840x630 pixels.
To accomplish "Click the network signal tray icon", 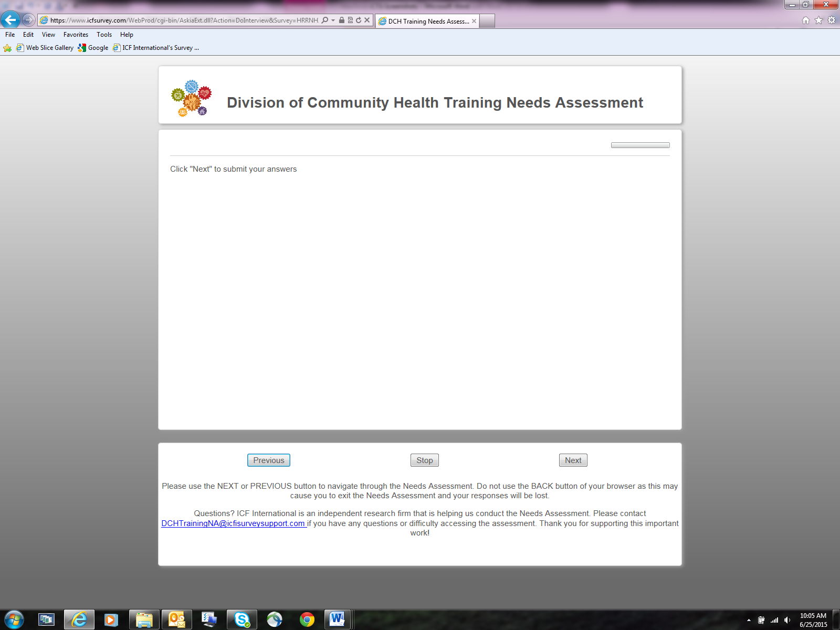I will coord(774,621).
